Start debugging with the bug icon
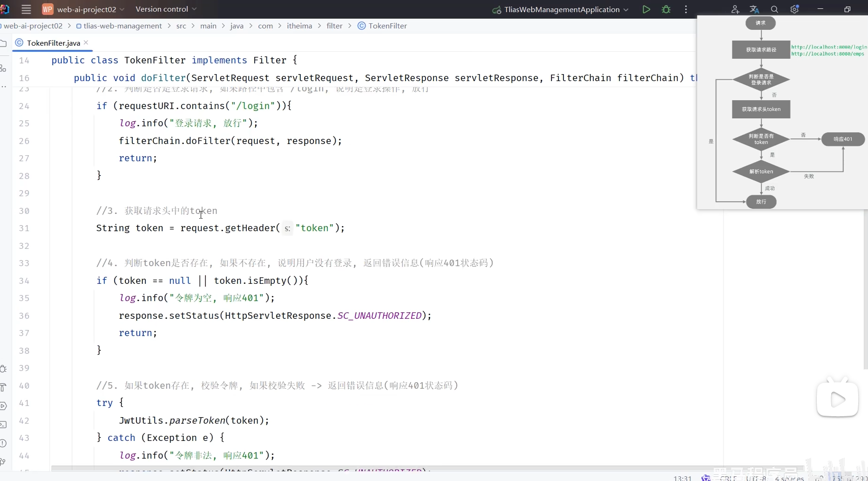The height and width of the screenshot is (481, 868). tap(666, 9)
